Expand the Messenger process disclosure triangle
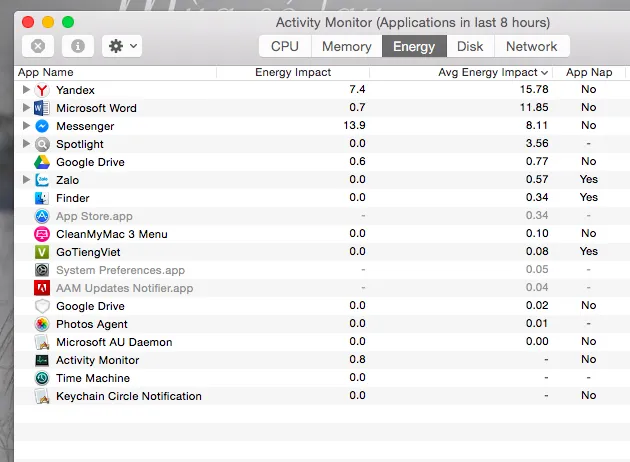 click(26, 126)
